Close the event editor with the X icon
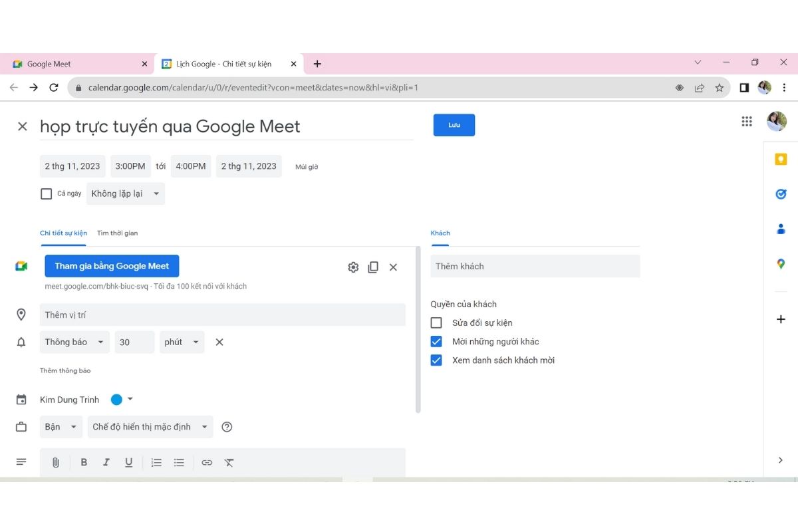This screenshot has height=532, width=798. [23, 126]
